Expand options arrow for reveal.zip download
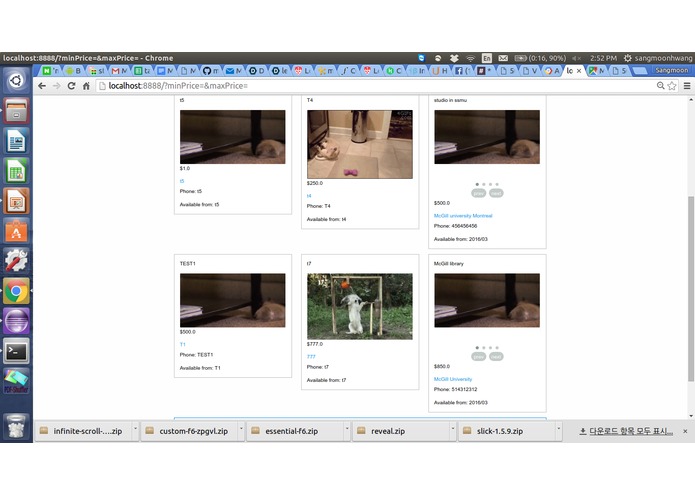The image size is (695, 494). pos(453,429)
